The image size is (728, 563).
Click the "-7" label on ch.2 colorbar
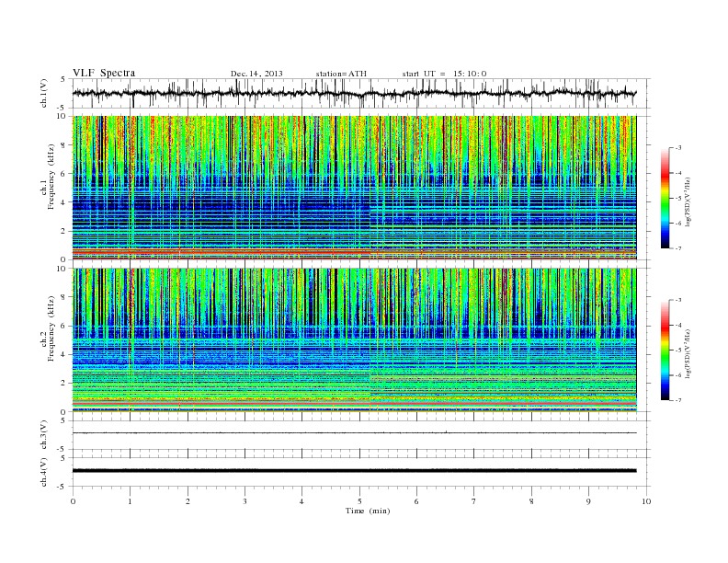pyautogui.click(x=678, y=400)
